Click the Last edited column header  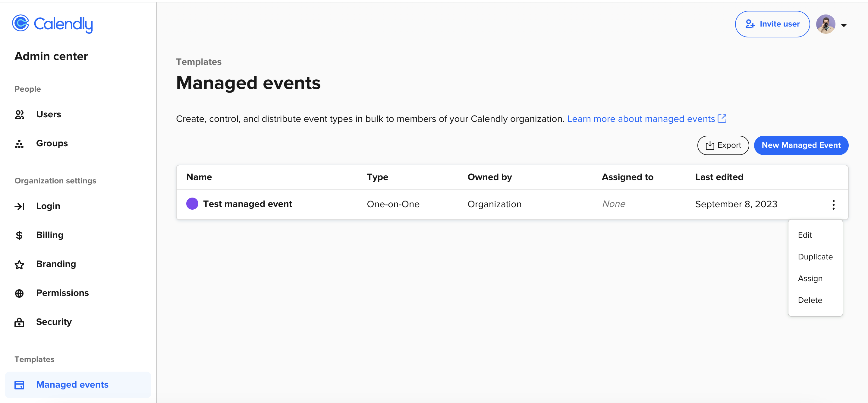pos(719,177)
